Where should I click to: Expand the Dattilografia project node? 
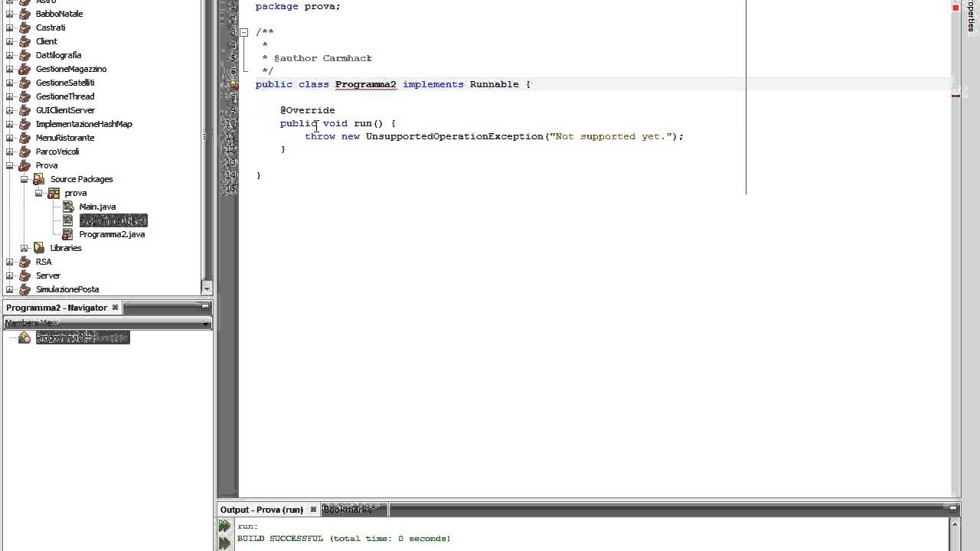tap(10, 55)
